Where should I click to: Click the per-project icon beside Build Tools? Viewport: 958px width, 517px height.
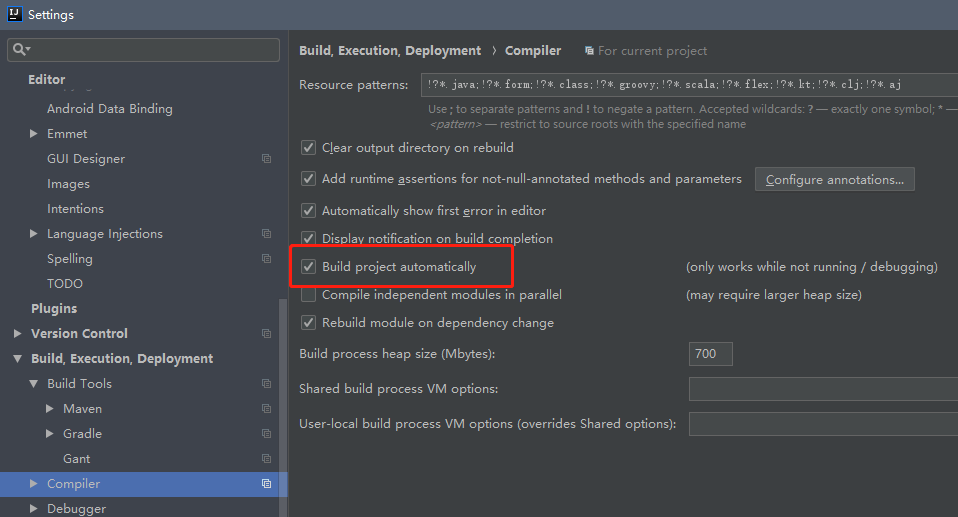click(x=267, y=384)
